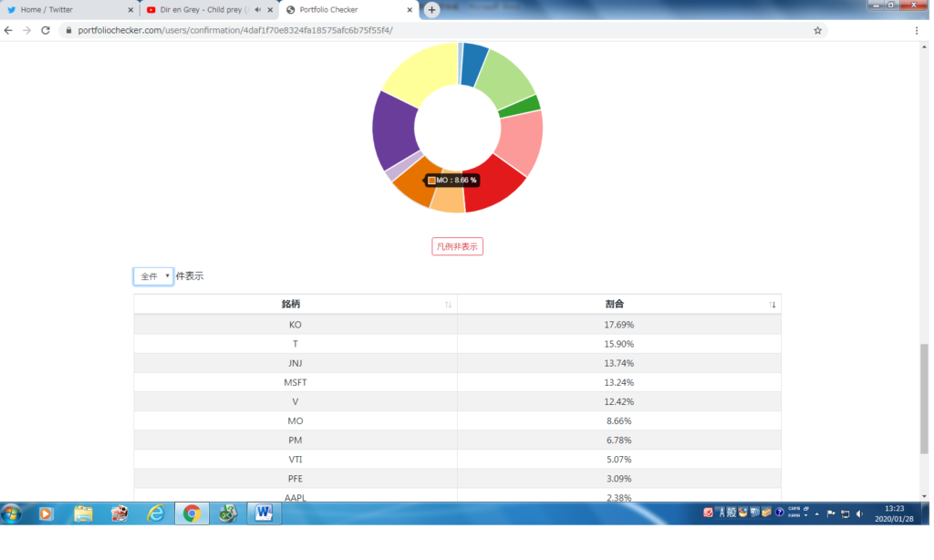Click the page vertical scrollbar thumb
This screenshot has width=934, height=560.
point(925,399)
